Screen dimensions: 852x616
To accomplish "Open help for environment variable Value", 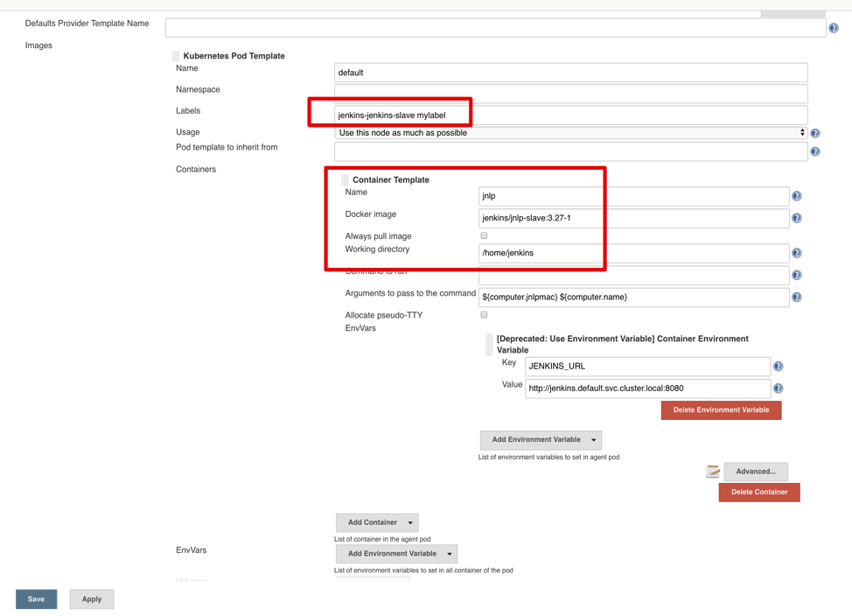I will (779, 388).
